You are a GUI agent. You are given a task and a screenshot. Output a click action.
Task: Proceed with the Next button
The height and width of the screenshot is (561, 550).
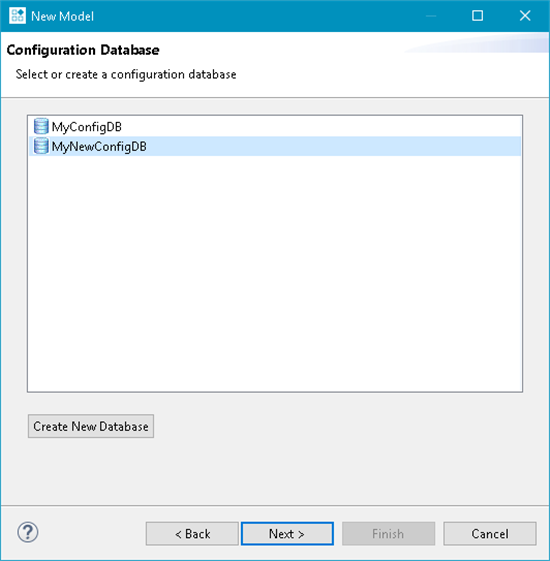tap(287, 534)
